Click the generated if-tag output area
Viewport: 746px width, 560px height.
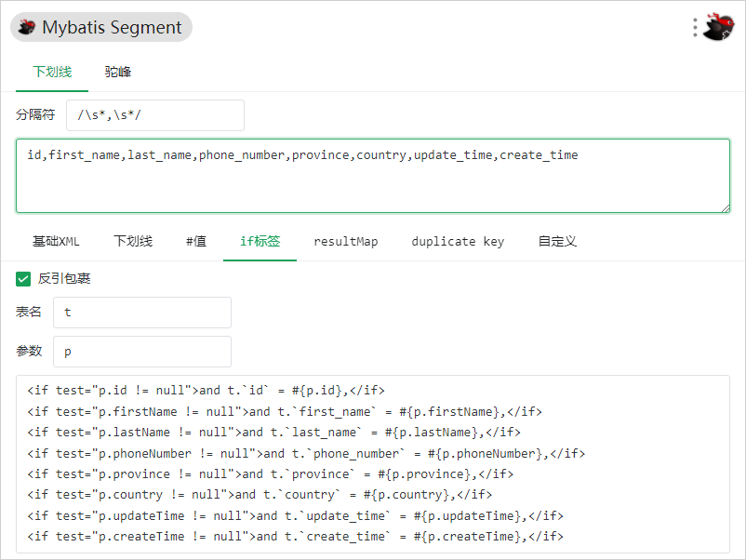coord(373,464)
